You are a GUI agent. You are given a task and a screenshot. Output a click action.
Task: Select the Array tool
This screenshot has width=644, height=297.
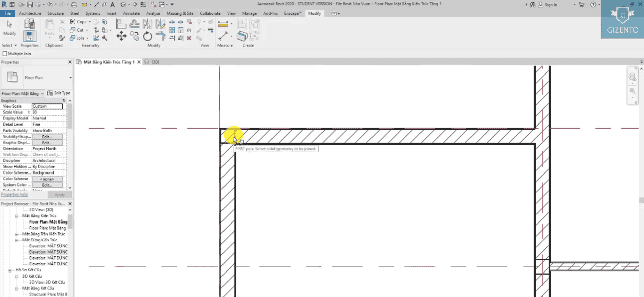172,30
